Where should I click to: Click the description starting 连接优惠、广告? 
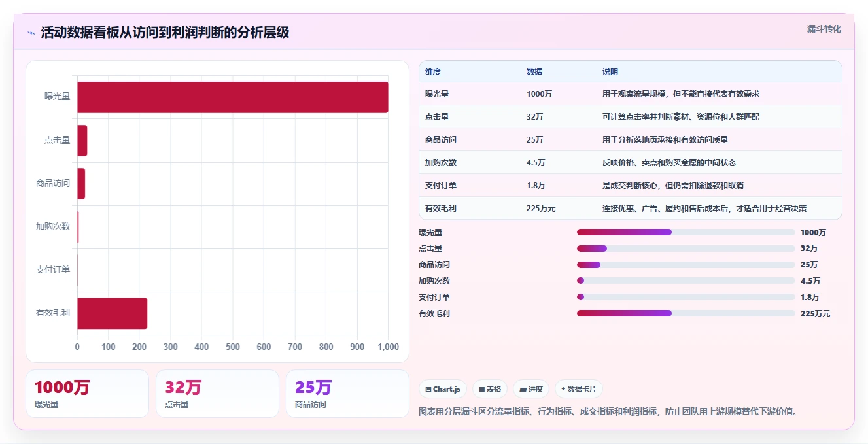704,209
